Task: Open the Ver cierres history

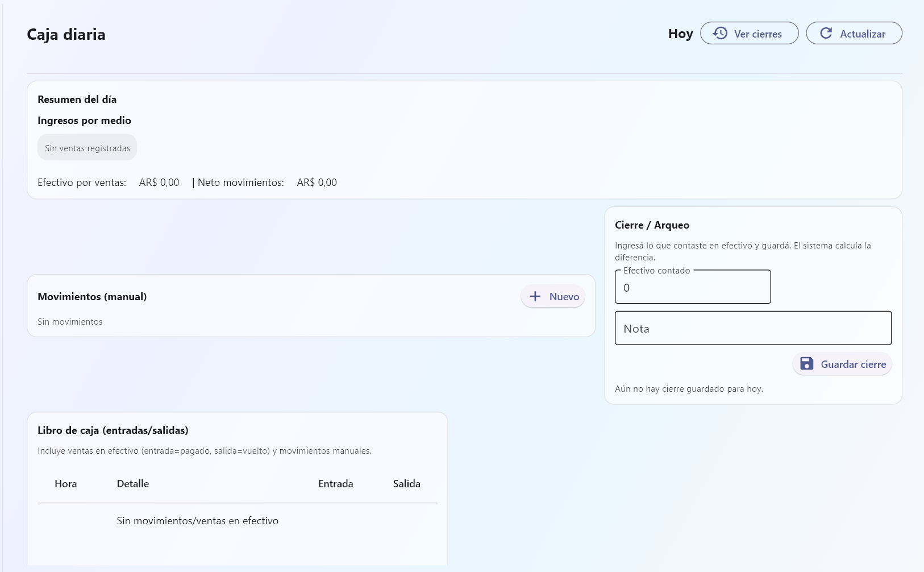Action: coord(749,34)
